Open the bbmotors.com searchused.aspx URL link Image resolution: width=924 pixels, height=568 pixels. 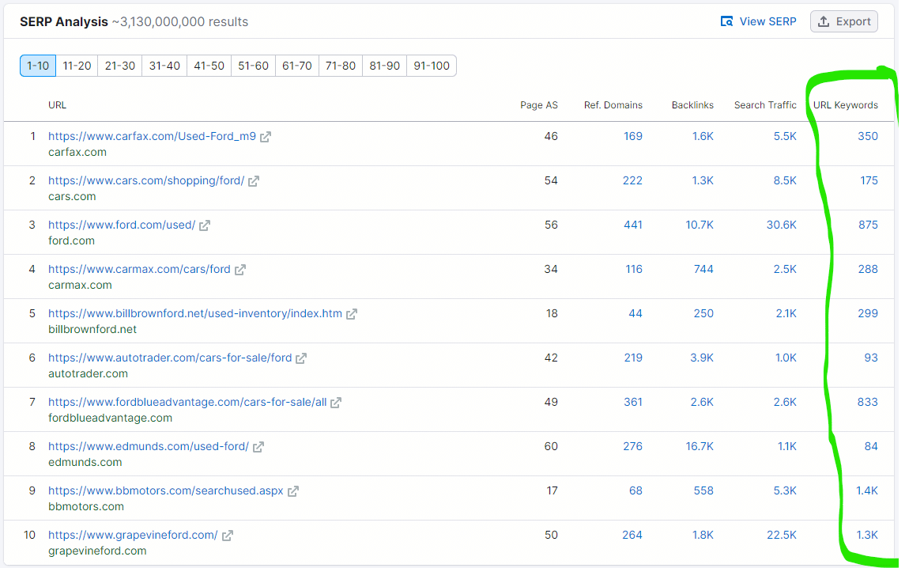[165, 490]
